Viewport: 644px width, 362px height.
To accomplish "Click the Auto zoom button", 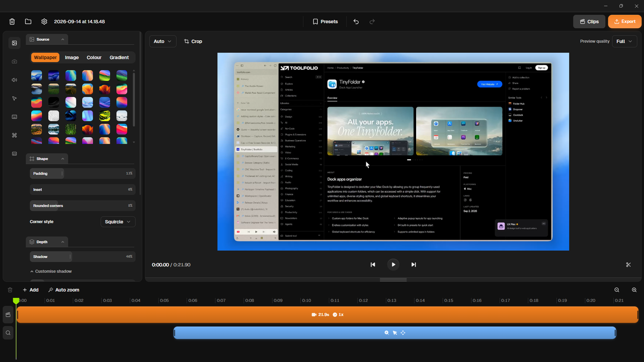I will (x=63, y=290).
